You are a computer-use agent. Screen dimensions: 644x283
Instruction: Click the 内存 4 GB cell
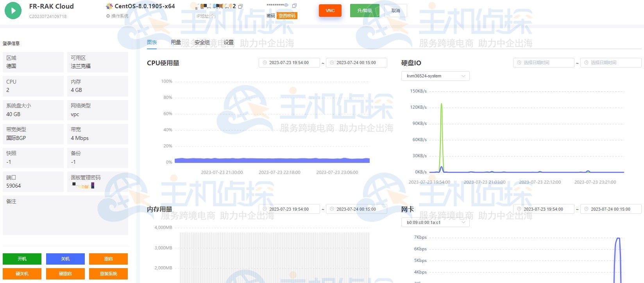point(98,86)
